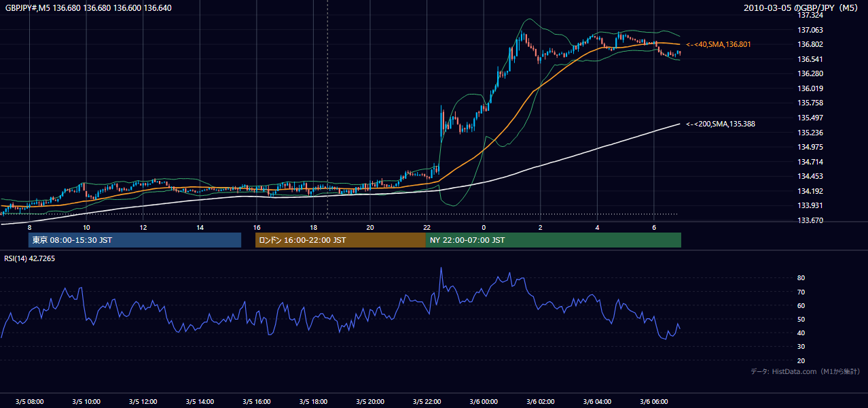The height and width of the screenshot is (408, 868).
Task: Click price level 135.236 on axis
Action: pyautogui.click(x=810, y=133)
